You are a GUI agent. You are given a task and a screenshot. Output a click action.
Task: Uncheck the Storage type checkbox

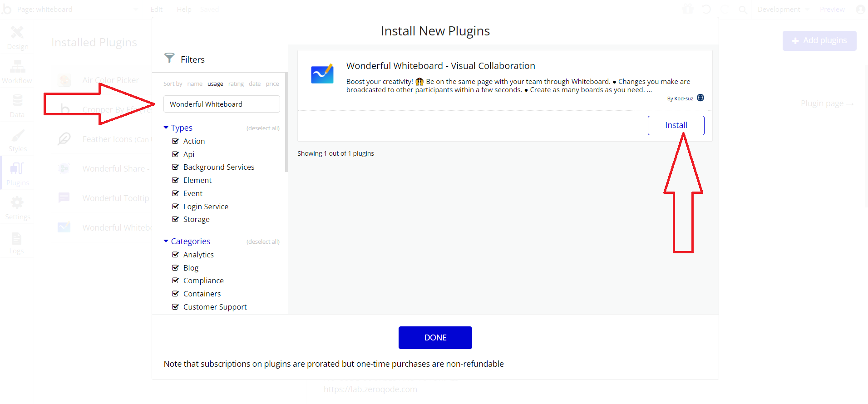175,219
